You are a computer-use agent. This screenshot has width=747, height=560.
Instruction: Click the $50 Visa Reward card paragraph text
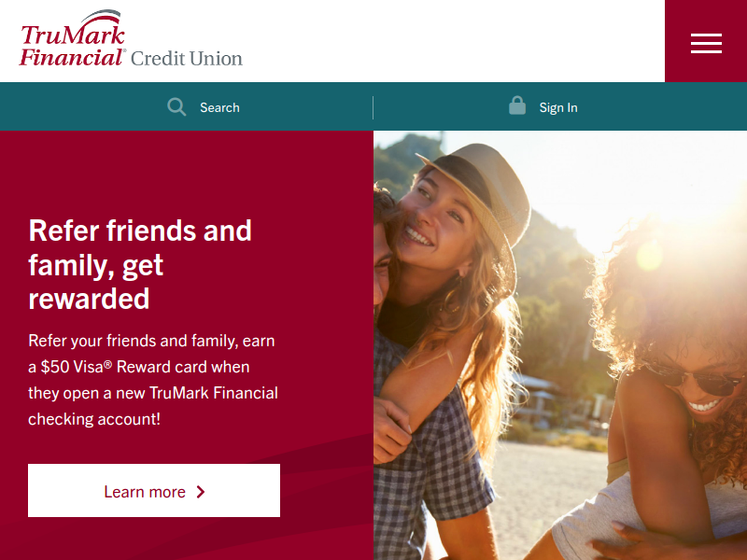point(152,380)
